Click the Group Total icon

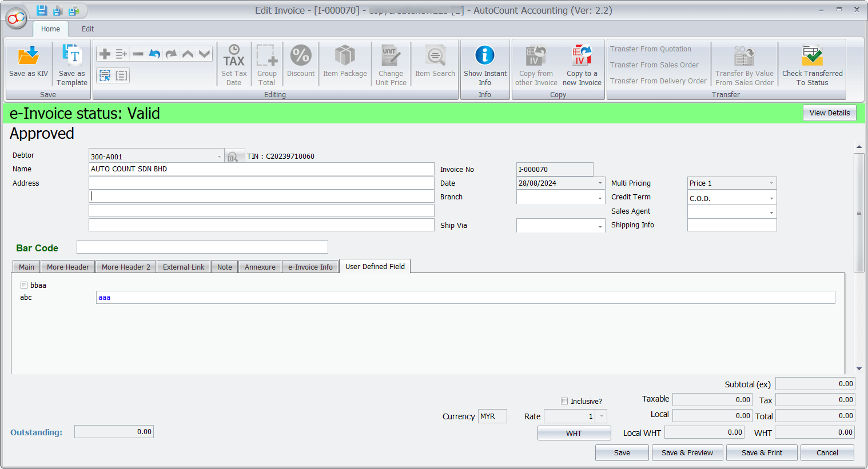pyautogui.click(x=267, y=55)
